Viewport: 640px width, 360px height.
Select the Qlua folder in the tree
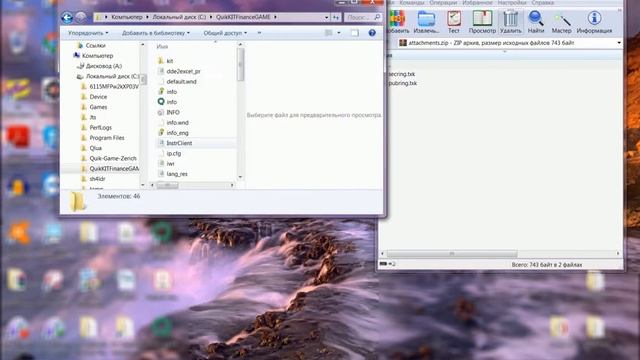[96, 148]
